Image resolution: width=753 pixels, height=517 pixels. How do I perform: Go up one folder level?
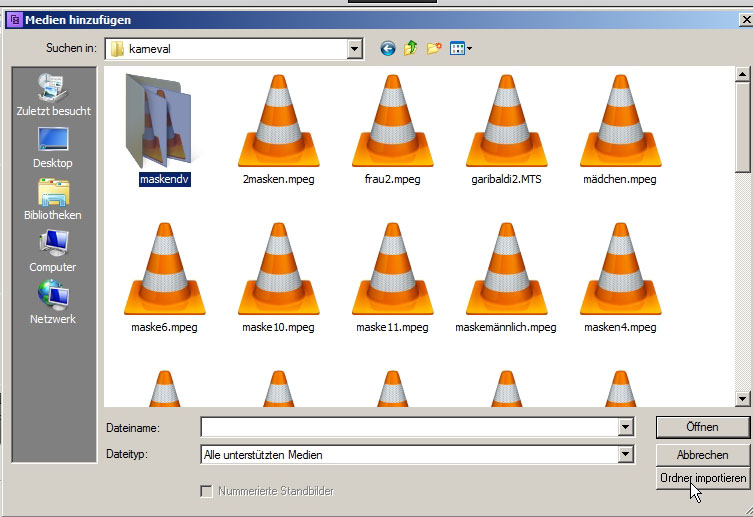point(411,48)
